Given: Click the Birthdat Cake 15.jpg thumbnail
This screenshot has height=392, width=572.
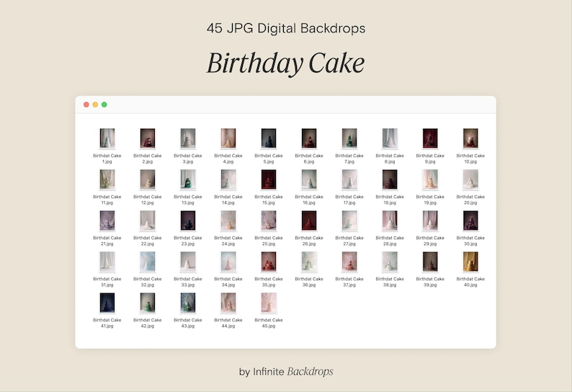Looking at the screenshot, I should (x=269, y=179).
